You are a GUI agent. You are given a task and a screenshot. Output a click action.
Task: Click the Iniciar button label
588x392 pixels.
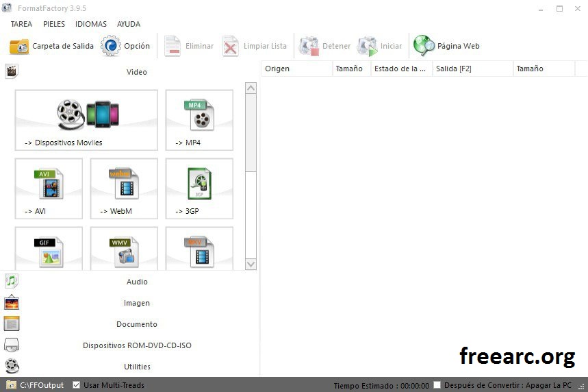(391, 46)
